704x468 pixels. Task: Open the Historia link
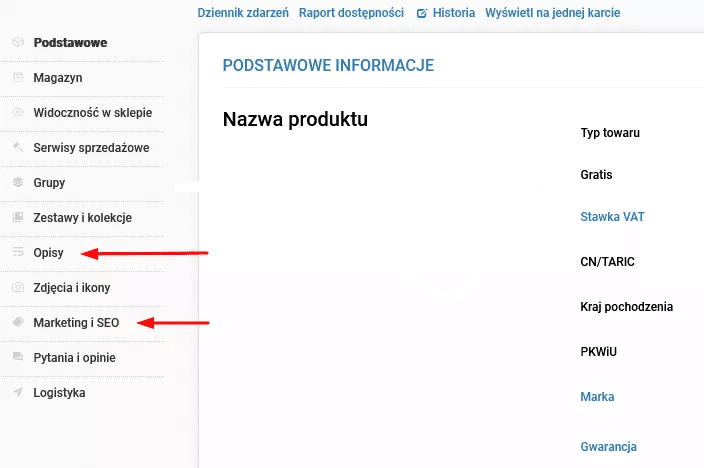453,13
